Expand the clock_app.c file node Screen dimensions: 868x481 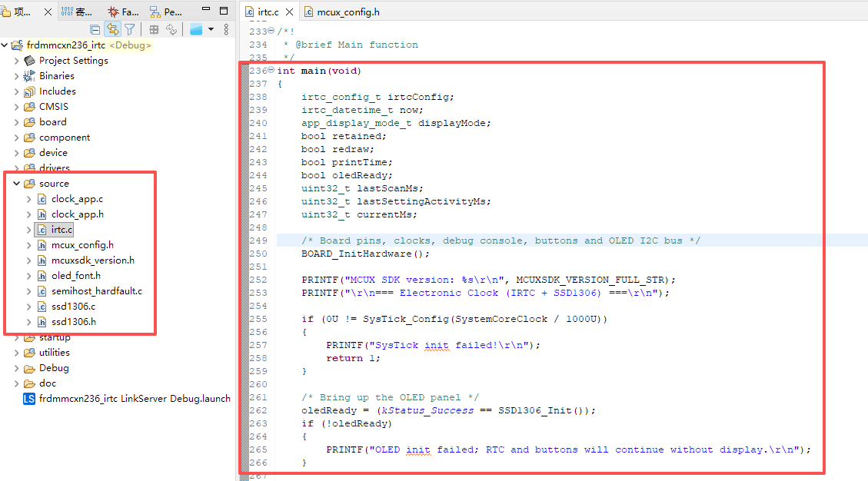[28, 199]
